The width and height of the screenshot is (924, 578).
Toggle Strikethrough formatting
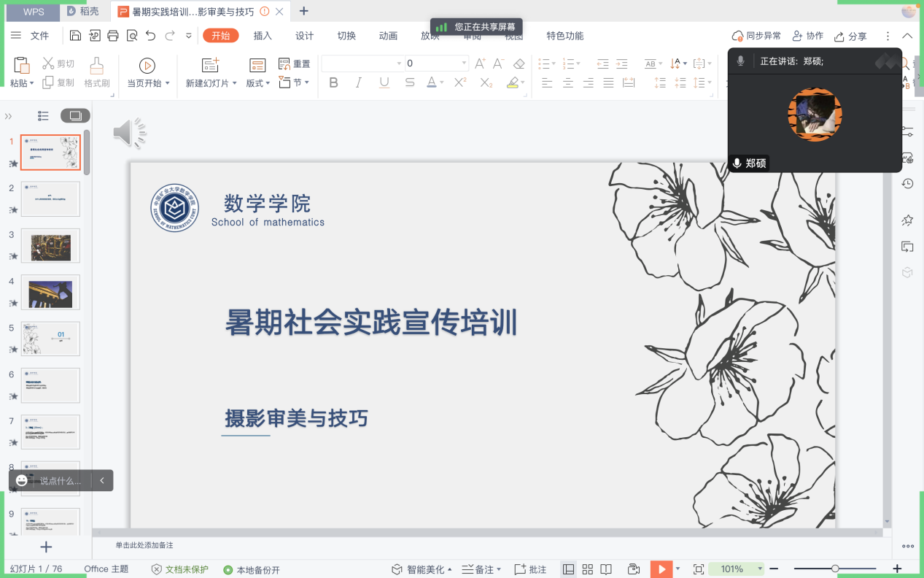(x=410, y=82)
